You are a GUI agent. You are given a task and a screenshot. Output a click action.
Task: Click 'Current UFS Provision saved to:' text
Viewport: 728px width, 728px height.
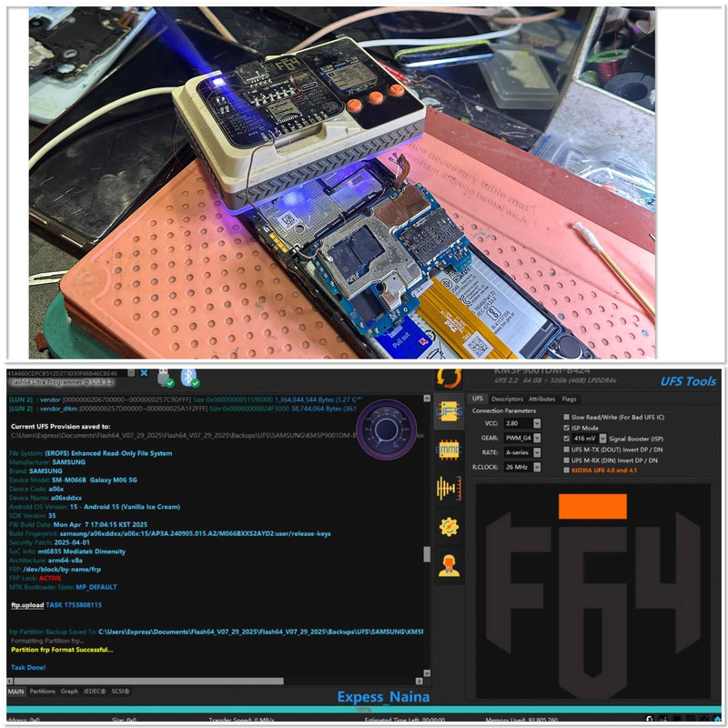point(60,426)
